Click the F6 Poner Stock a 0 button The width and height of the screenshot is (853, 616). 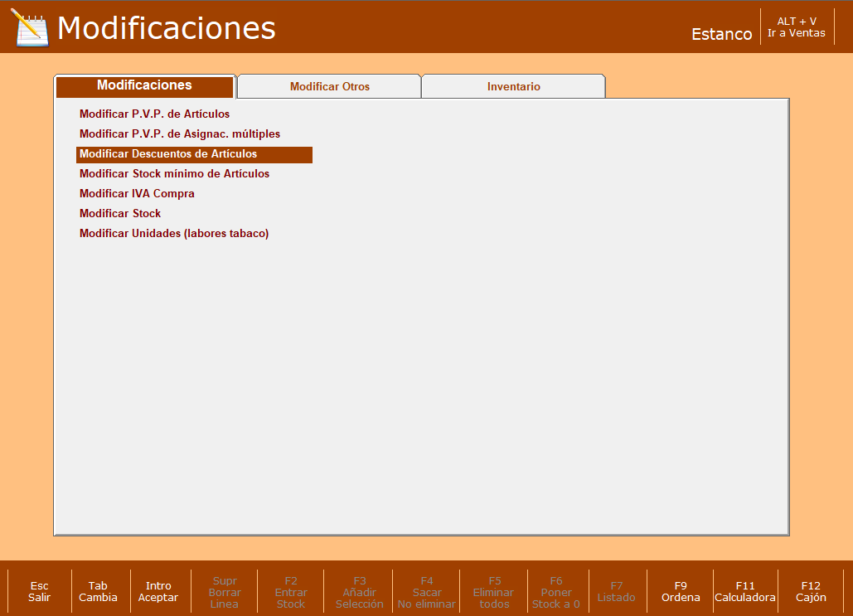coord(556,592)
